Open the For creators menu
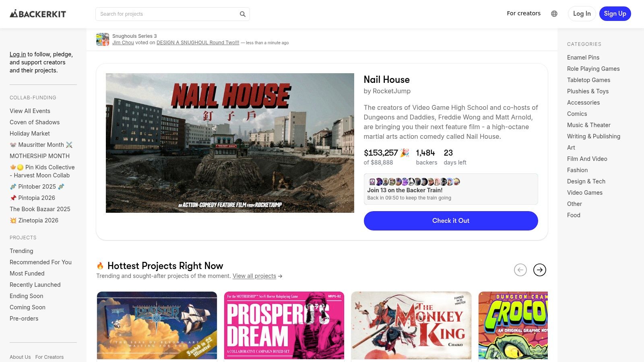 [524, 13]
